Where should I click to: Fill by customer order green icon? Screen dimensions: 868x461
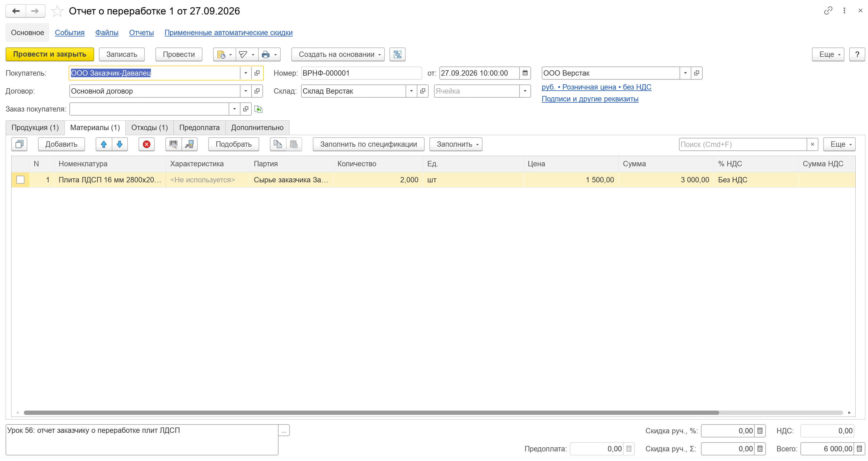(x=258, y=109)
